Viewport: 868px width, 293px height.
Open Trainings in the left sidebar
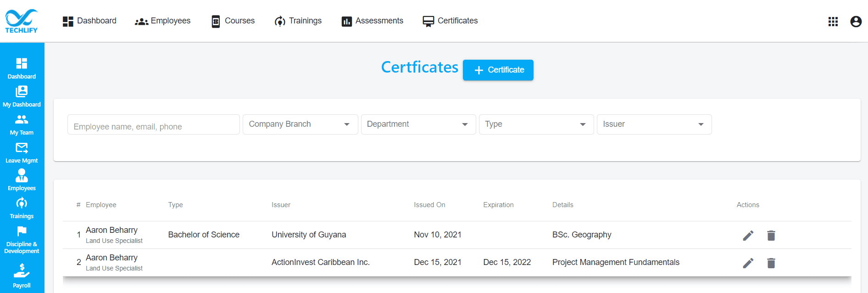click(22, 208)
